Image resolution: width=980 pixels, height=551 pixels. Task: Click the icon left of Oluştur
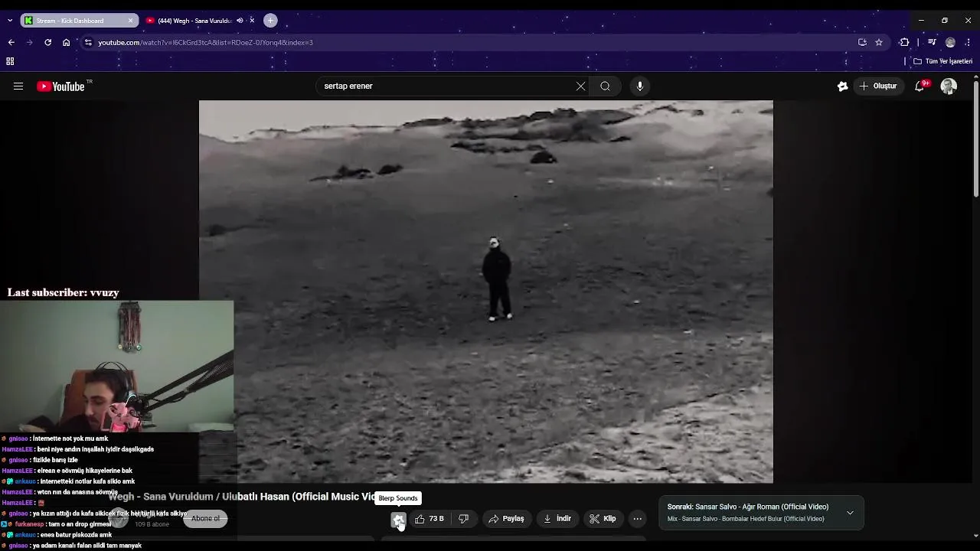pyautogui.click(x=842, y=86)
